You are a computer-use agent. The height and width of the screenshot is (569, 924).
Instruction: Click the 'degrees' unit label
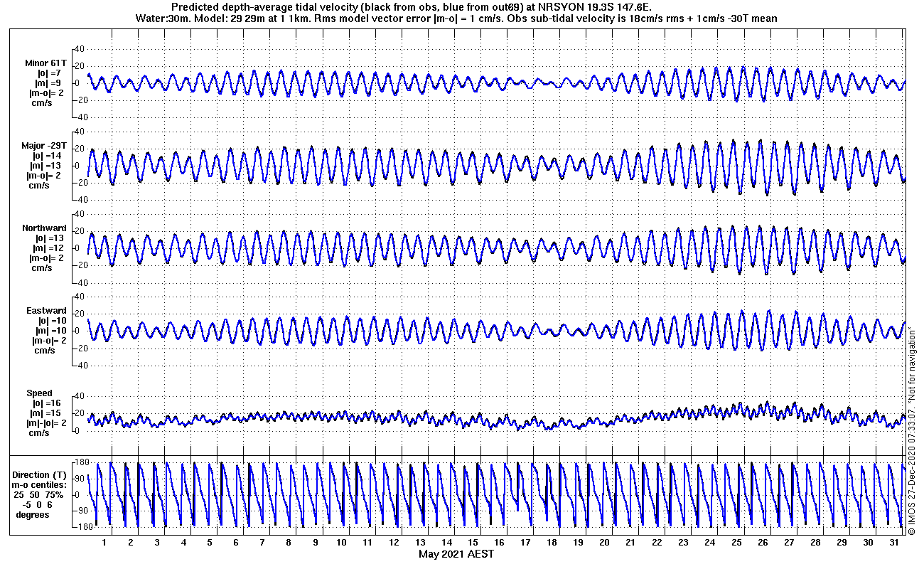click(x=33, y=514)
